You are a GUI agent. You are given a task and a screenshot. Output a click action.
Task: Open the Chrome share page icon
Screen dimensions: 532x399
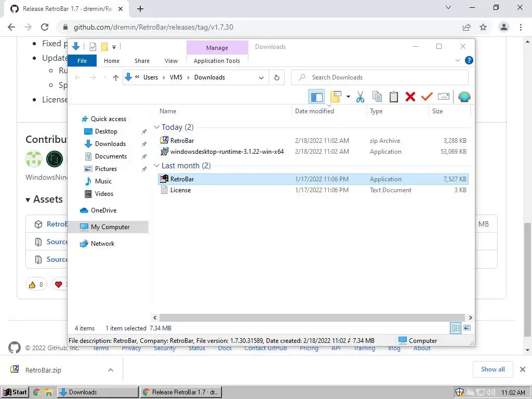[467, 27]
